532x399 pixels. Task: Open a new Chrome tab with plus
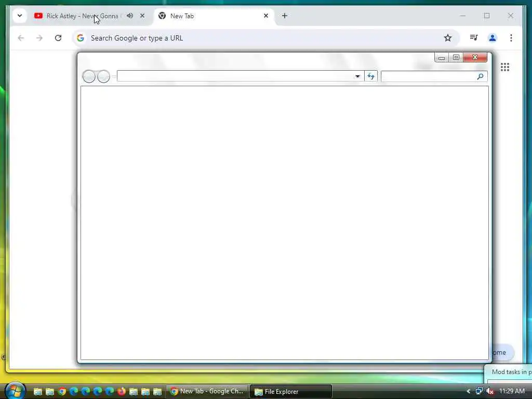tap(285, 16)
